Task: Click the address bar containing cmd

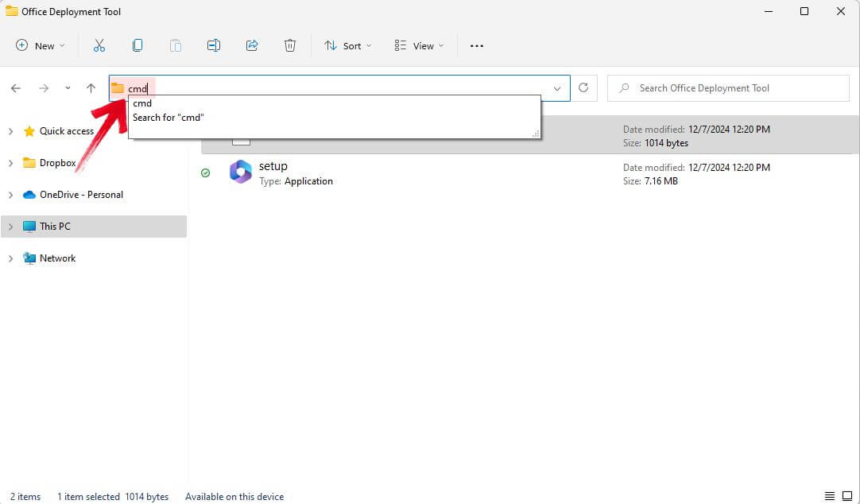Action: coord(339,88)
